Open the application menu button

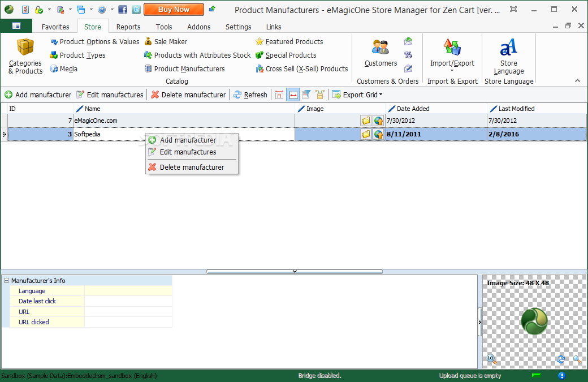[16, 26]
